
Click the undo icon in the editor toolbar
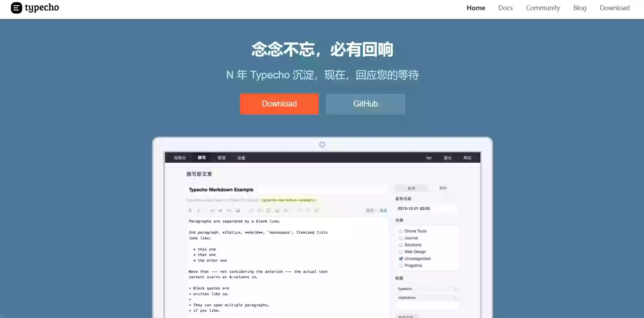[x=299, y=210]
